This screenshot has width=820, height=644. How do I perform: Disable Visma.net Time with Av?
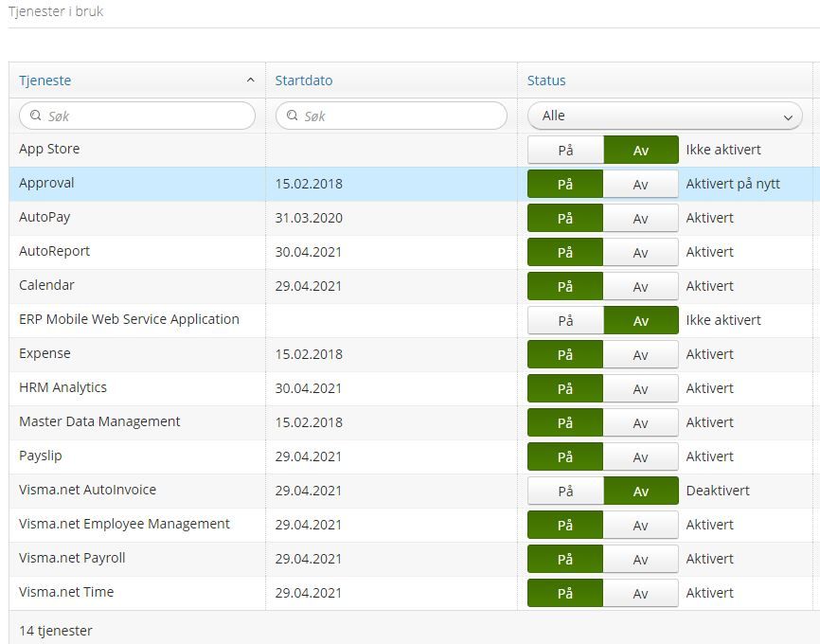click(x=641, y=593)
